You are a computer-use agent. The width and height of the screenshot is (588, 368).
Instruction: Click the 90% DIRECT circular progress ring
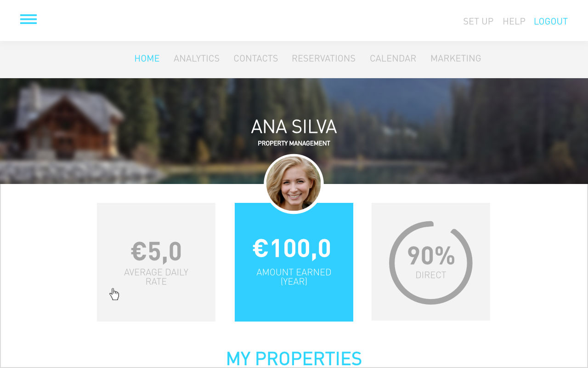pos(431,263)
